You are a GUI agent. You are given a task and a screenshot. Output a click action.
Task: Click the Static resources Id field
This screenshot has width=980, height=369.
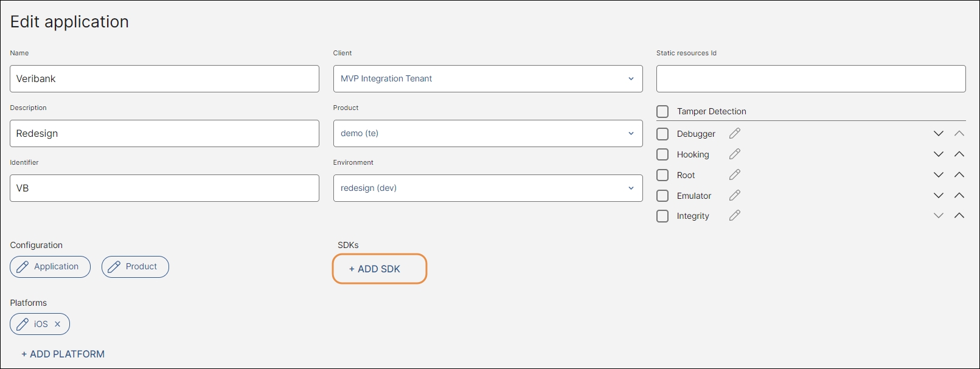pyautogui.click(x=810, y=79)
